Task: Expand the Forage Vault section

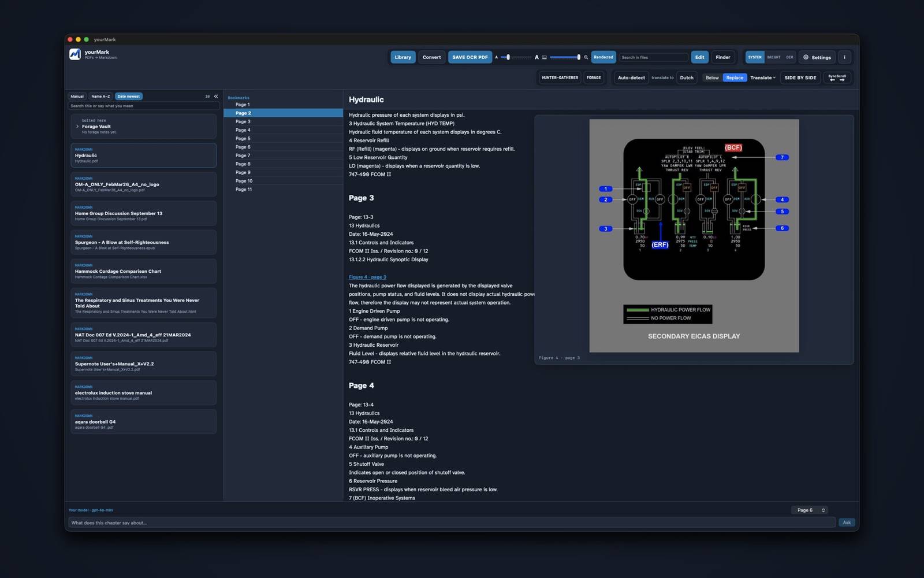Action: pos(77,127)
